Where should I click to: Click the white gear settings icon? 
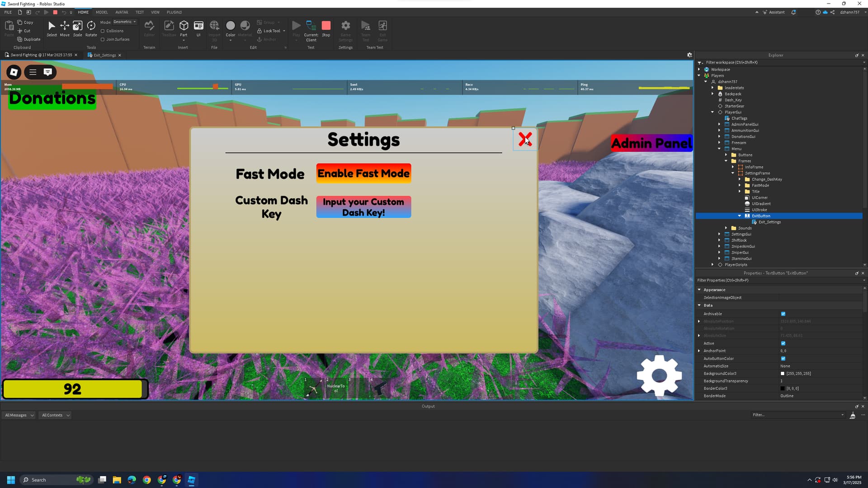click(x=659, y=375)
